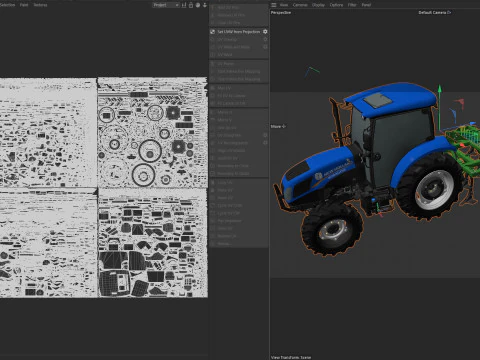Screen dimensions: 480x360
Task: Choose Mirror V command
Action: coord(239,120)
